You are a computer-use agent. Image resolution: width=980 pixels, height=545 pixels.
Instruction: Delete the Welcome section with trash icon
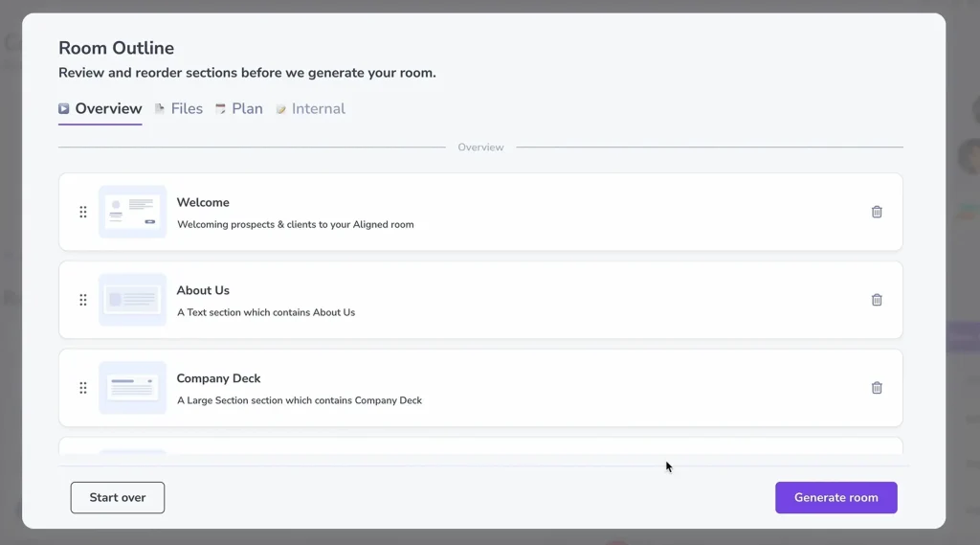click(x=877, y=212)
